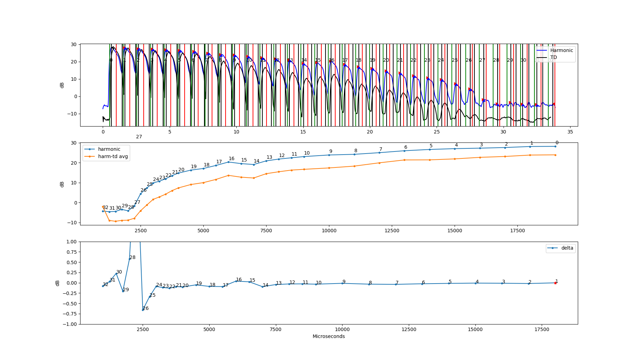Click the 'dB' y-axis label of middle plot

[x=62, y=184]
